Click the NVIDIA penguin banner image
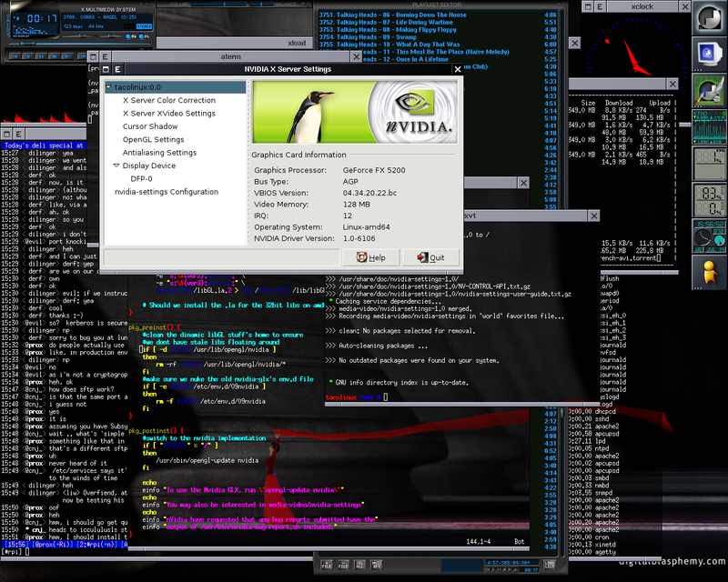Image resolution: width=728 pixels, height=582 pixels. tap(355, 113)
